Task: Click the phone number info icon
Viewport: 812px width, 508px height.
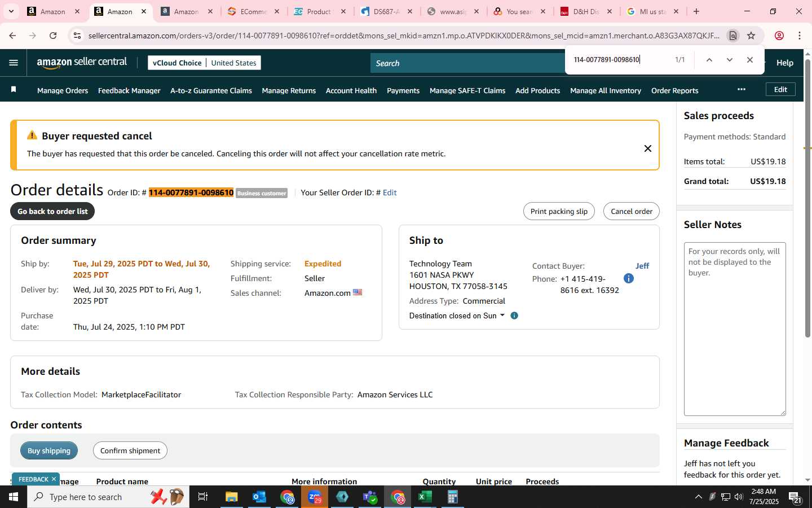Action: (629, 278)
